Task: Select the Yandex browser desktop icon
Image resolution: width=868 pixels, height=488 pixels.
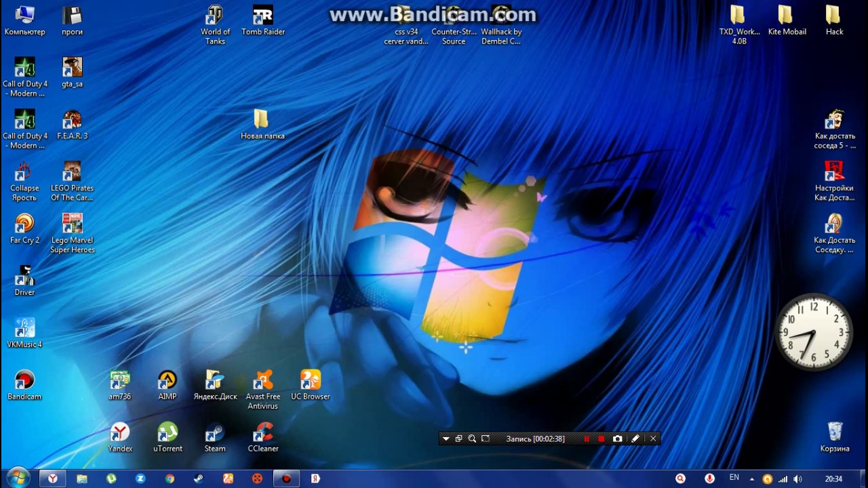Action: coord(120,437)
